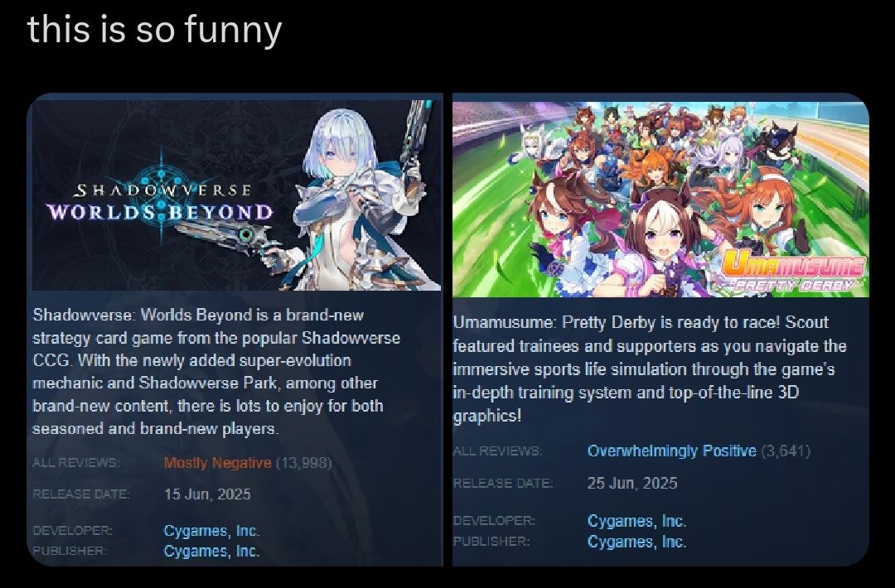This screenshot has height=588, width=895.
Task: Click the Release Date label under Shadowverse
Action: pos(81,494)
